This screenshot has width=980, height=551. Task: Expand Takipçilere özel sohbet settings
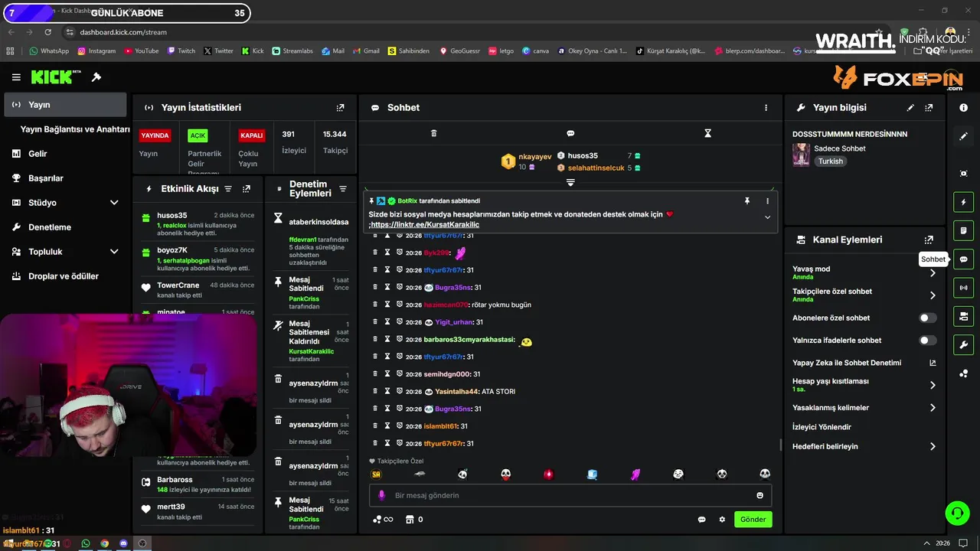pyautogui.click(x=933, y=295)
